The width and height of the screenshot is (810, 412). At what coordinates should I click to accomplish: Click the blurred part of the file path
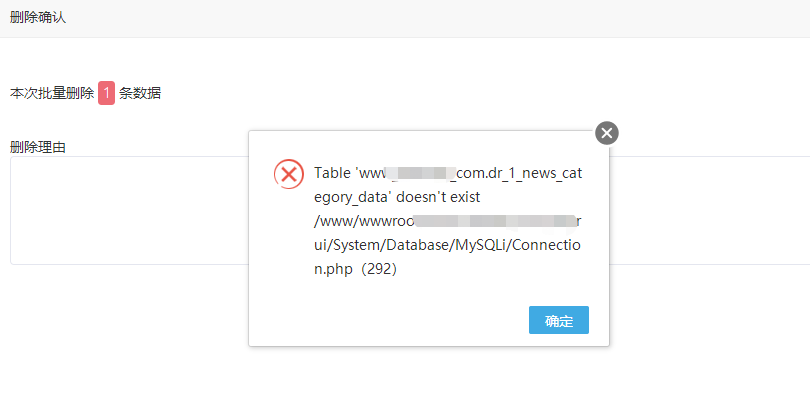pos(495,221)
